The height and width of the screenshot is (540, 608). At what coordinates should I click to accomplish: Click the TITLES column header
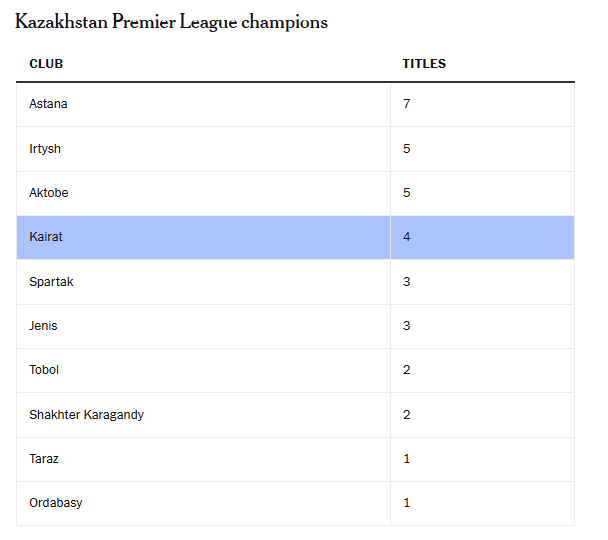(x=424, y=64)
